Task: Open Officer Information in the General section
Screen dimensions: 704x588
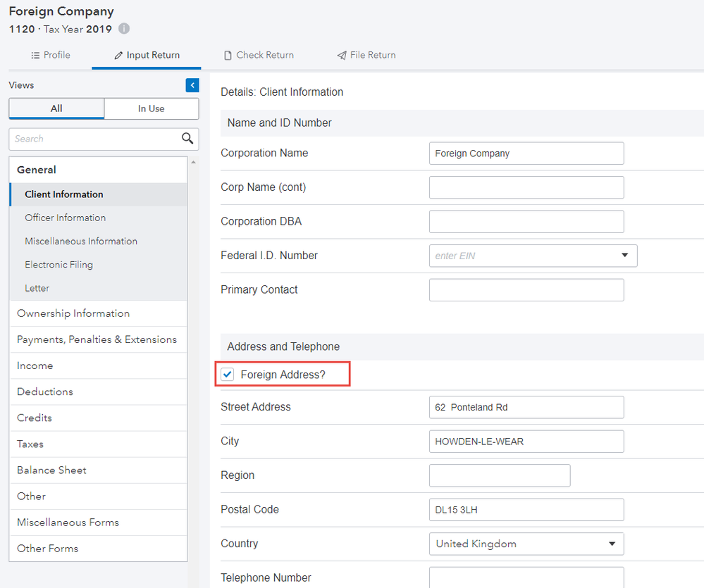Action: [65, 218]
